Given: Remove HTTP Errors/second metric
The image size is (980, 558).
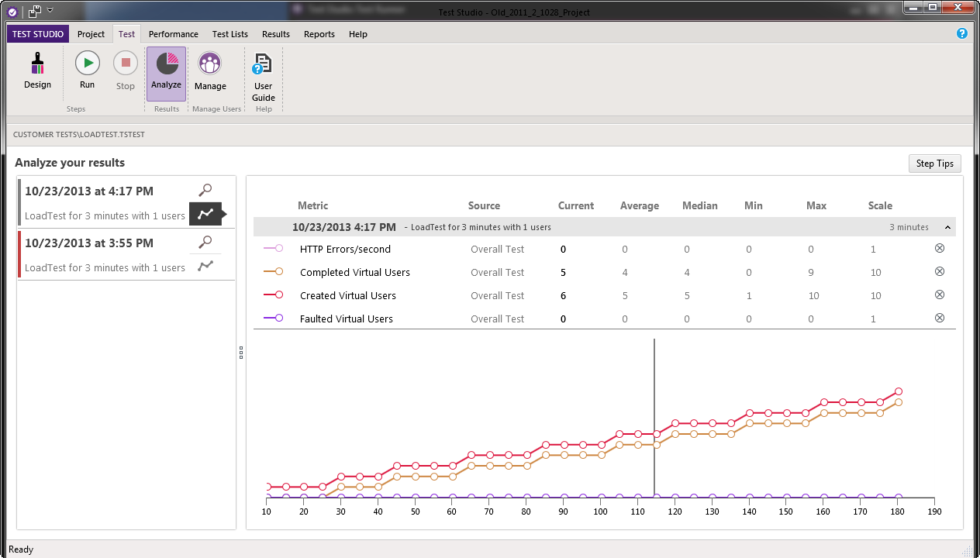Looking at the screenshot, I should pos(940,249).
